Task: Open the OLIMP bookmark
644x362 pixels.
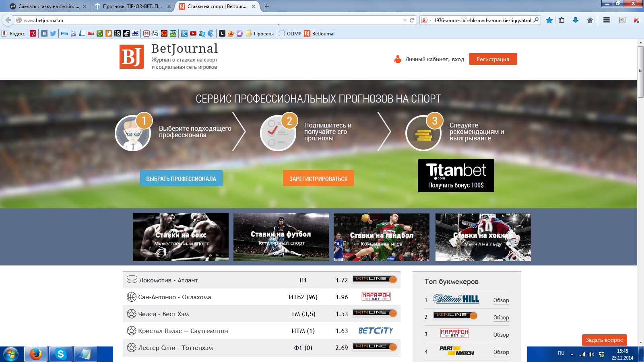Action: (x=290, y=33)
